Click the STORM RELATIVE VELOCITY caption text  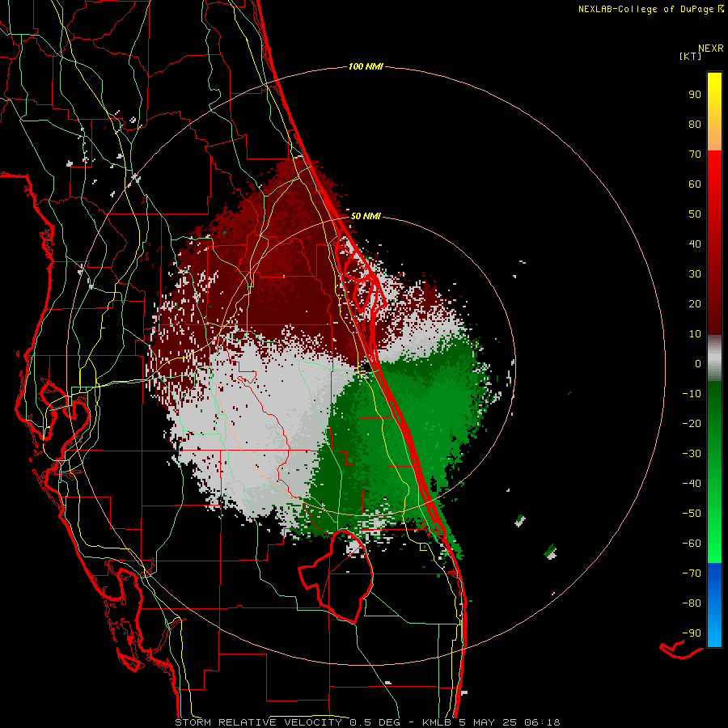coord(260,722)
